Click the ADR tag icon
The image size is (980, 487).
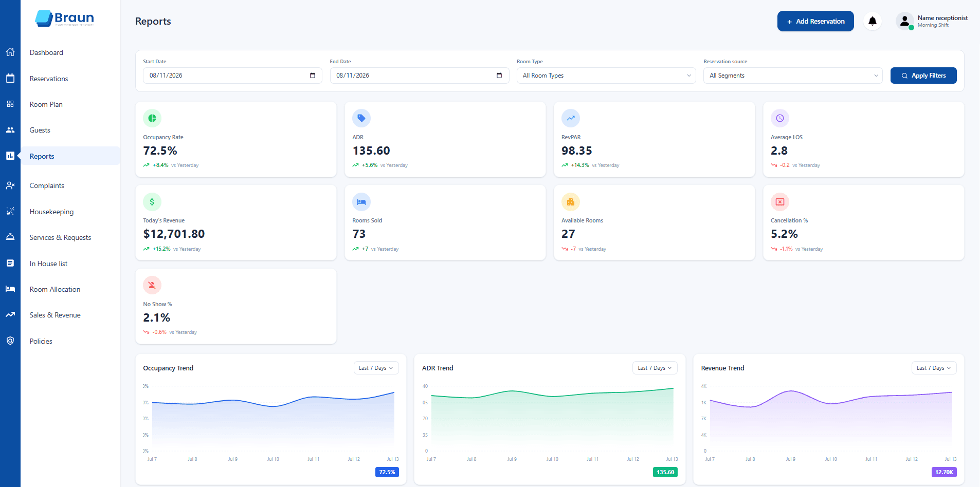tap(361, 118)
